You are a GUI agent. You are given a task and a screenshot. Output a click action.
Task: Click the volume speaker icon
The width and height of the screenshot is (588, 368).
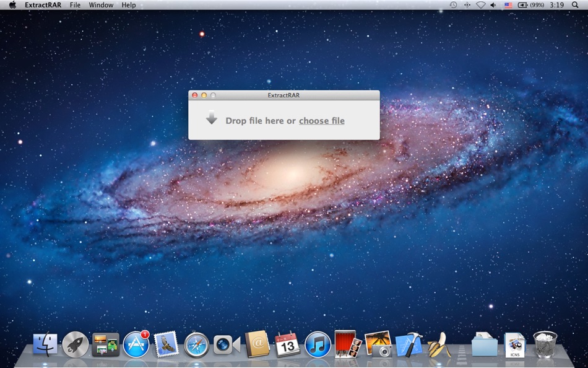click(493, 5)
